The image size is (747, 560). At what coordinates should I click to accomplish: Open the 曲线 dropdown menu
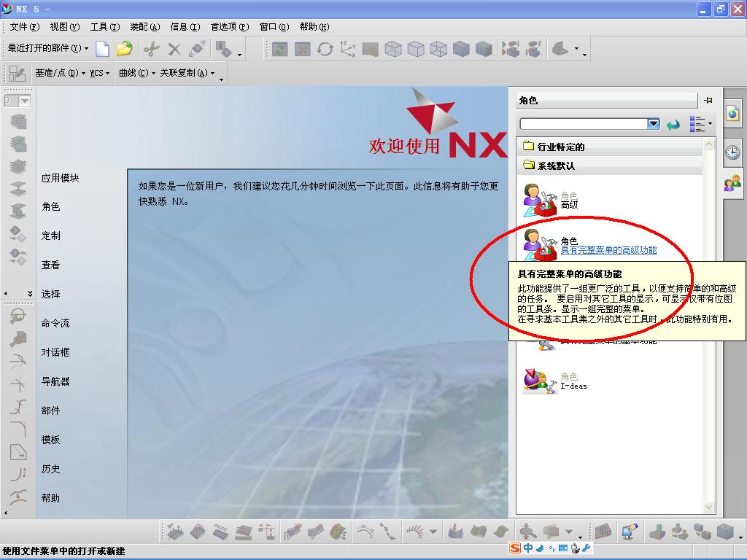pyautogui.click(x=137, y=73)
